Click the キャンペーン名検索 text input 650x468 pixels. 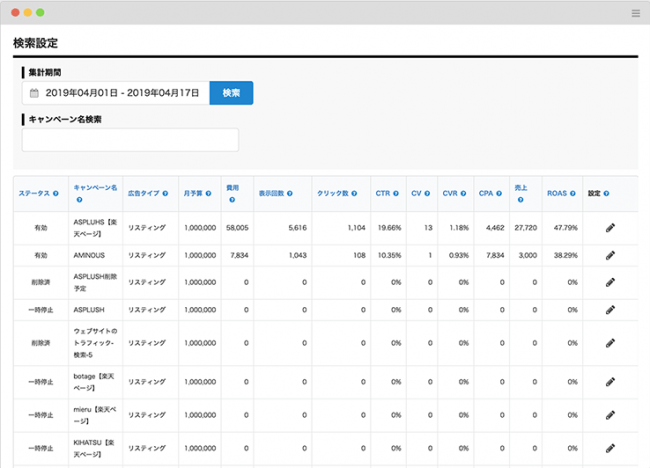(130, 140)
